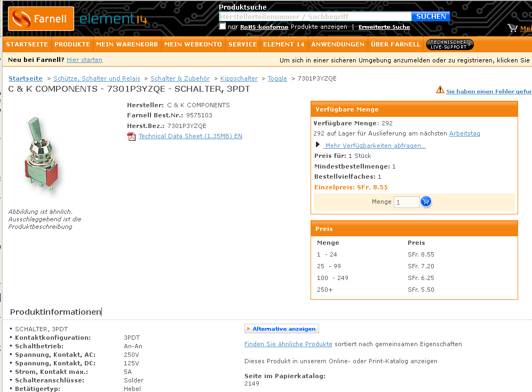Click the Einzelpreis SFr. 8.55 text

(x=351, y=187)
